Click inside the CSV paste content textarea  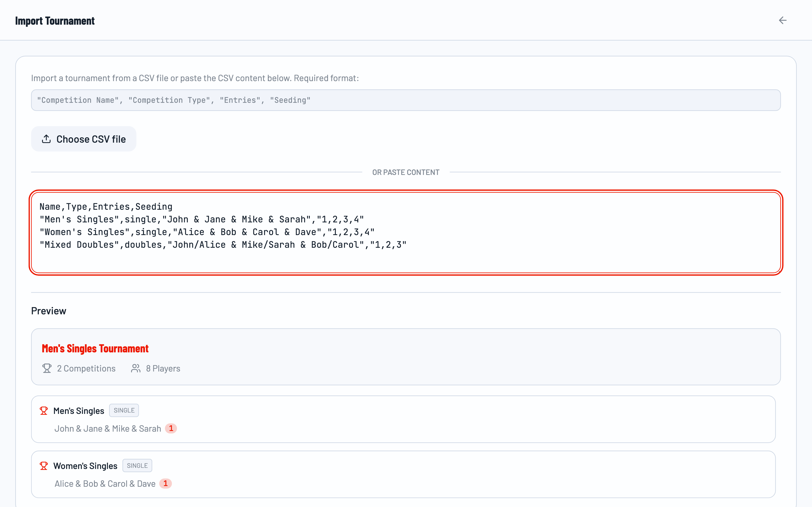point(403,231)
